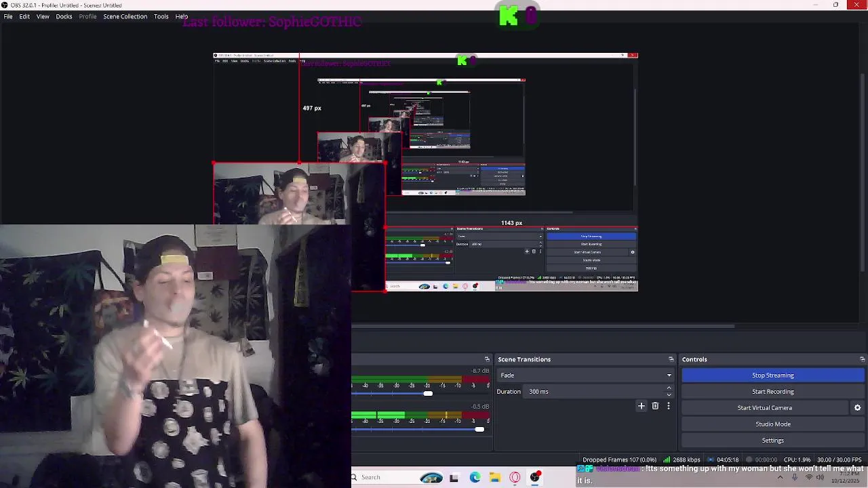Open the File menu
This screenshot has height=488, width=868.
pos(8,16)
